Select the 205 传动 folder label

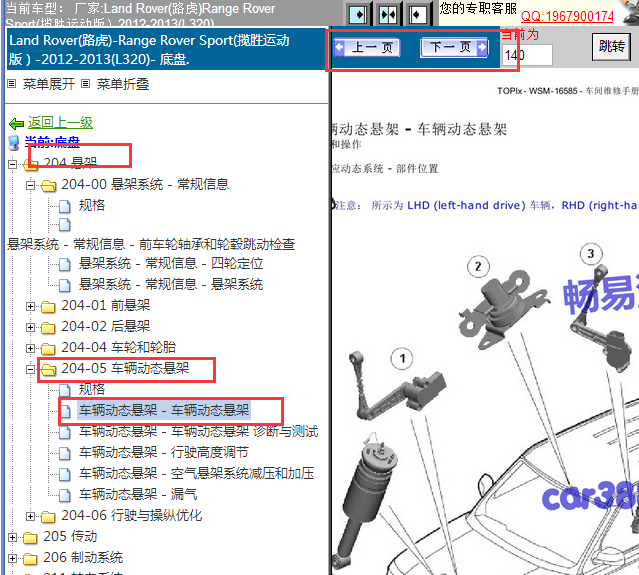click(x=70, y=537)
